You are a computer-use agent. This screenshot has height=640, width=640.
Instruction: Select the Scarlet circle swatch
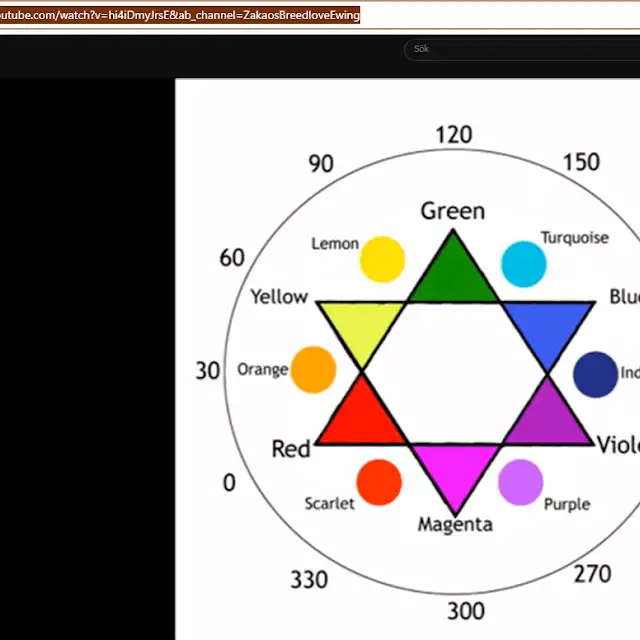pos(379,482)
